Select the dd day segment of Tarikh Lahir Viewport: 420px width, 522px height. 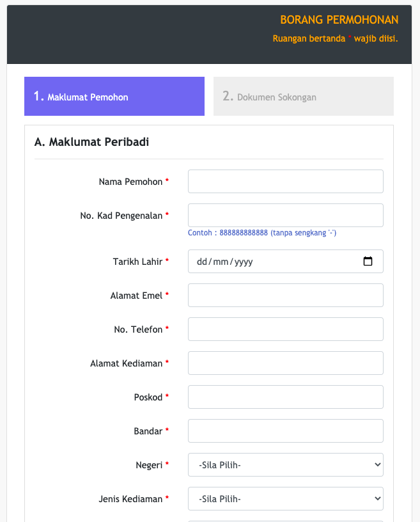pyautogui.click(x=203, y=262)
